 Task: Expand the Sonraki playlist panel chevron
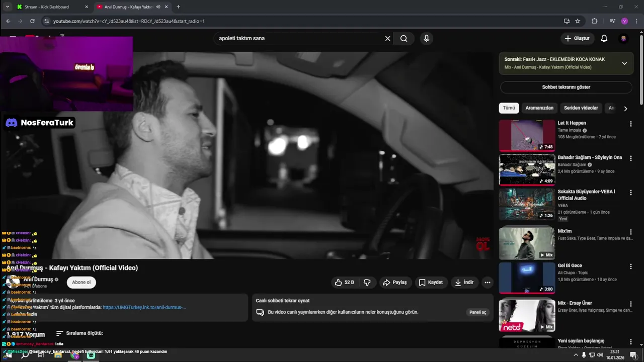click(x=624, y=63)
